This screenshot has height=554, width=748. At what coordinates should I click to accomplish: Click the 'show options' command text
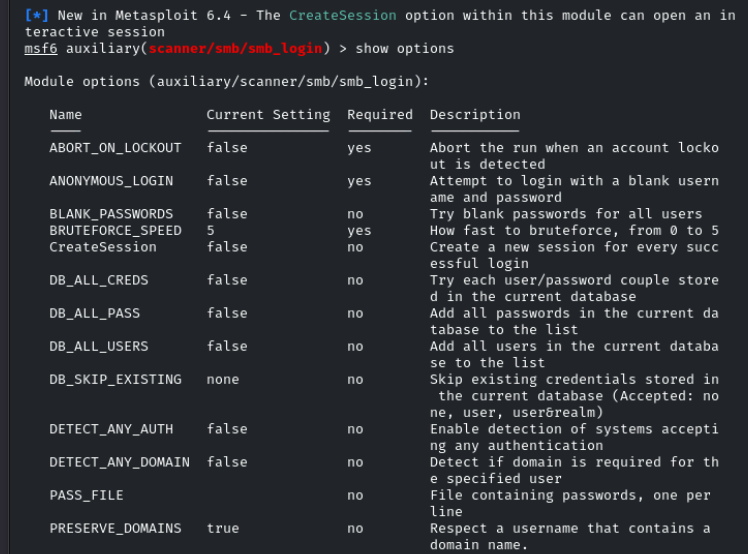pos(405,49)
